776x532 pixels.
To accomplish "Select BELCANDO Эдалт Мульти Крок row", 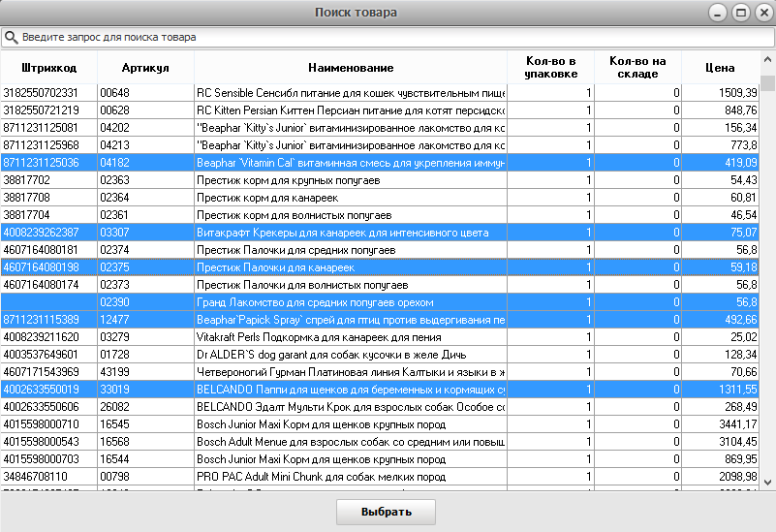I will click(380, 407).
